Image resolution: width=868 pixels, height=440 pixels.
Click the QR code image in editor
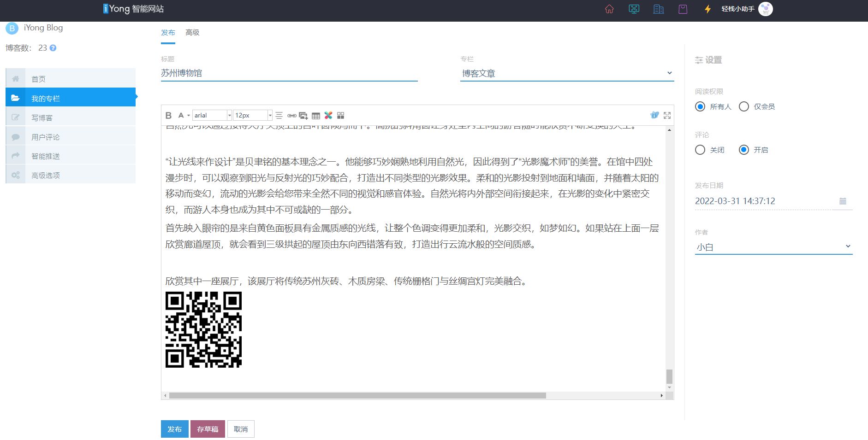pyautogui.click(x=203, y=329)
